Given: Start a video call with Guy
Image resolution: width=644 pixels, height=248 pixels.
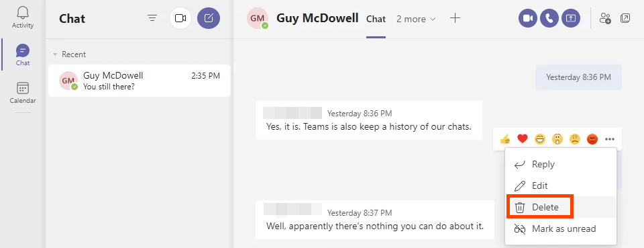Looking at the screenshot, I should 528,19.
